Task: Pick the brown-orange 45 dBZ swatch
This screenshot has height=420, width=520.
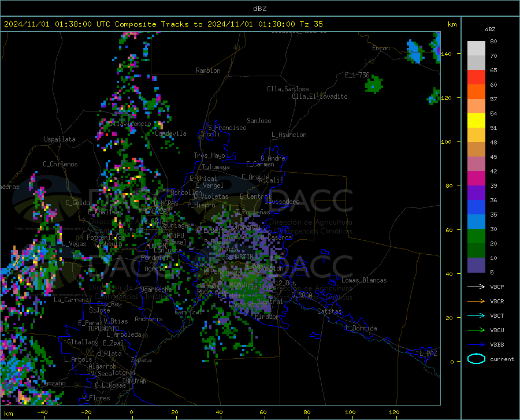Action: [476, 150]
